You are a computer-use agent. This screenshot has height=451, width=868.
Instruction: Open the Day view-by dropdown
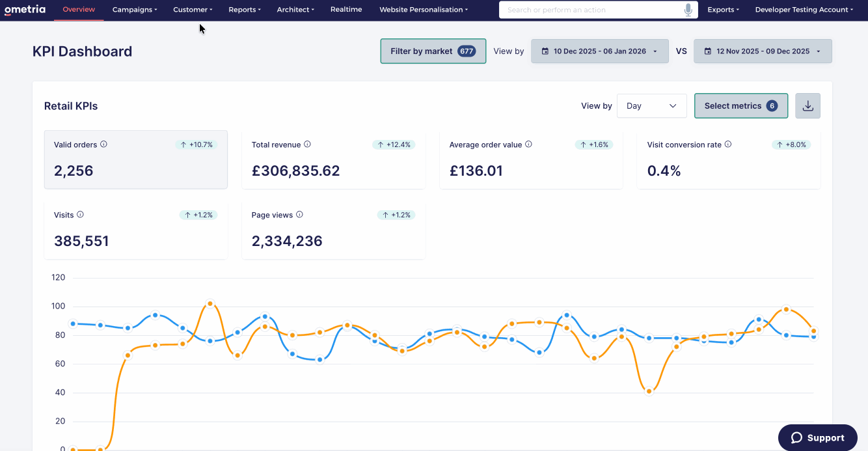pos(651,106)
